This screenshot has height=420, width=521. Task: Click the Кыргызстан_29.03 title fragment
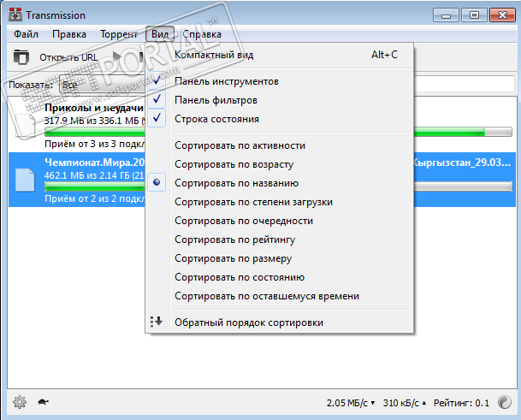click(x=462, y=163)
